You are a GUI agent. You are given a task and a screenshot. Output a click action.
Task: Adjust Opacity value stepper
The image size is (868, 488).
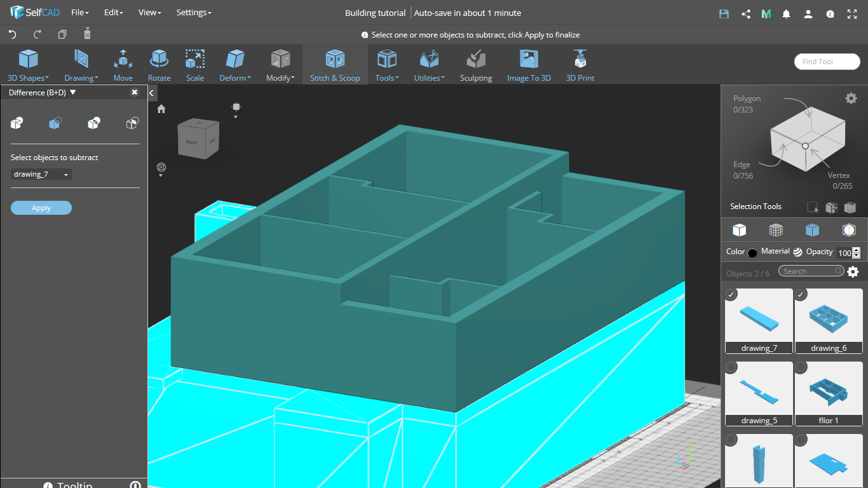click(x=856, y=252)
